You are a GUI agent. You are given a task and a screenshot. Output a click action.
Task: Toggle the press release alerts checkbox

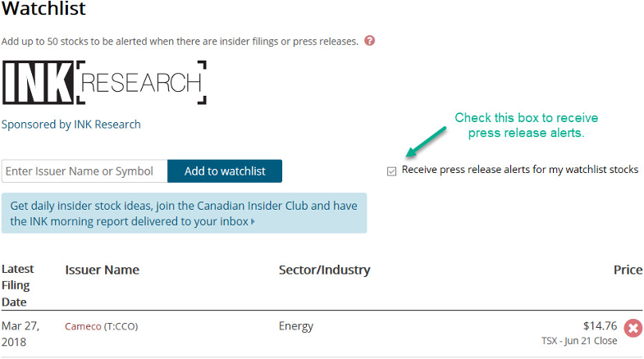click(x=392, y=171)
